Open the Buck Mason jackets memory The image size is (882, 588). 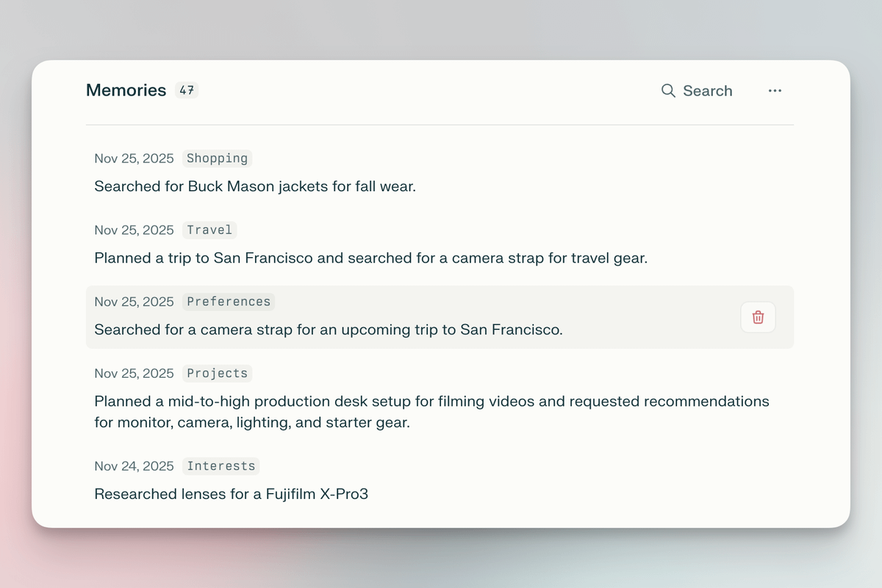click(x=255, y=187)
